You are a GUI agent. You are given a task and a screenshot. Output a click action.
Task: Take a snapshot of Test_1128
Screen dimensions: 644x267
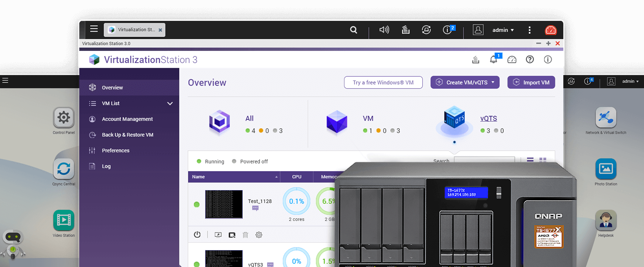pos(232,235)
